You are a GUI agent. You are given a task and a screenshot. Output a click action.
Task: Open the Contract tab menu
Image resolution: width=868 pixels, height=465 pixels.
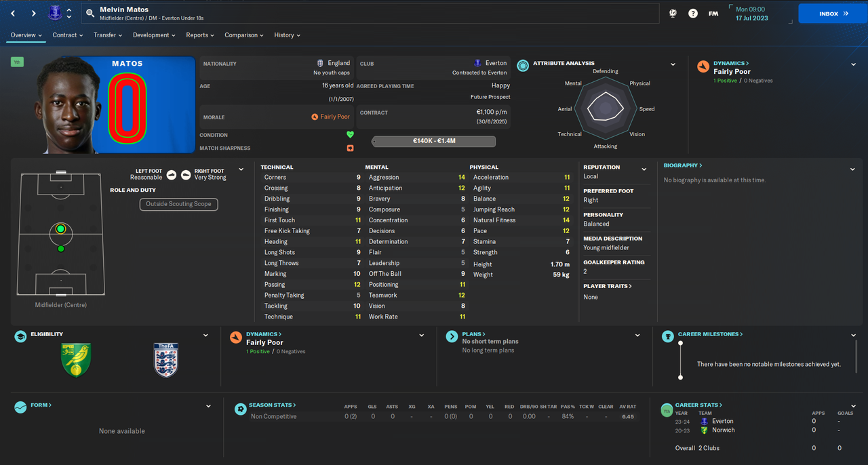68,35
